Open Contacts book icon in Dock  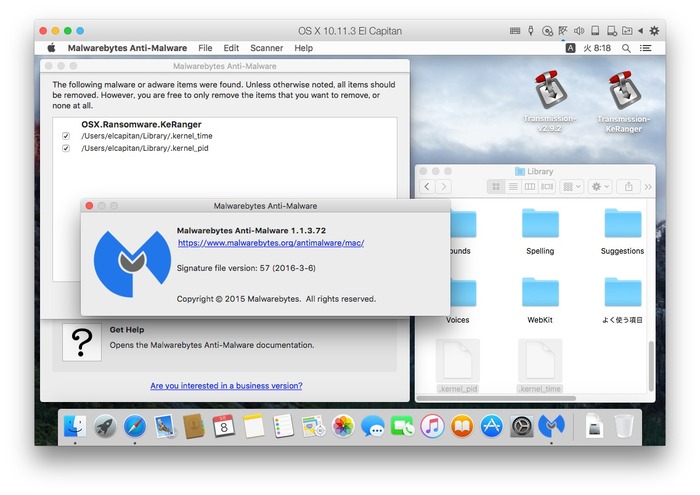pos(194,426)
